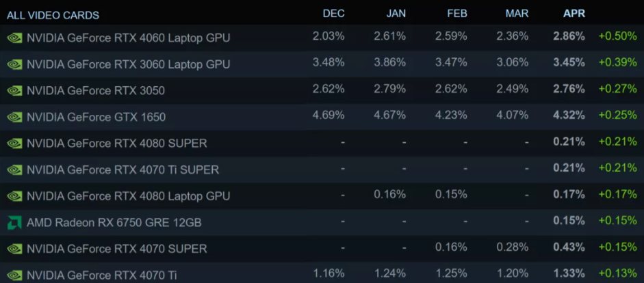This screenshot has width=644, height=283.
Task: Click the +0.50% change for RTX 4060 Laptop
Action: 617,36
